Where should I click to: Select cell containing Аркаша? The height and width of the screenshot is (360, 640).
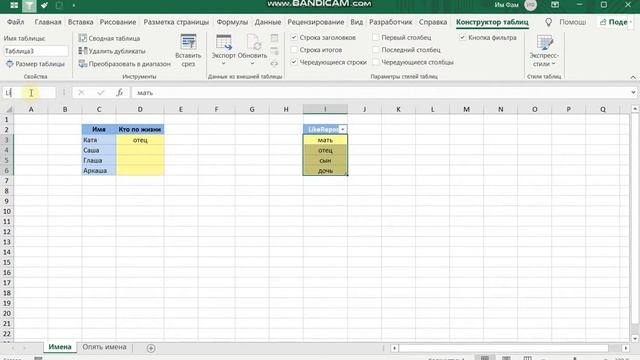(x=99, y=171)
